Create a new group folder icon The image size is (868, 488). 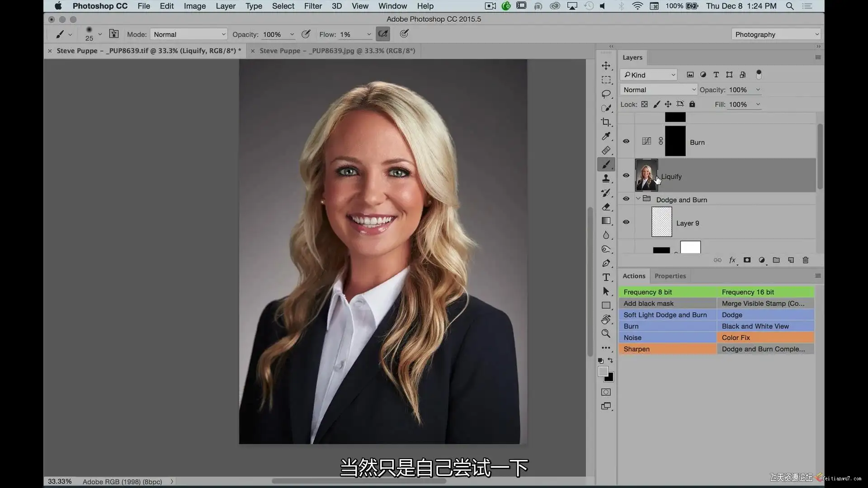click(x=776, y=260)
